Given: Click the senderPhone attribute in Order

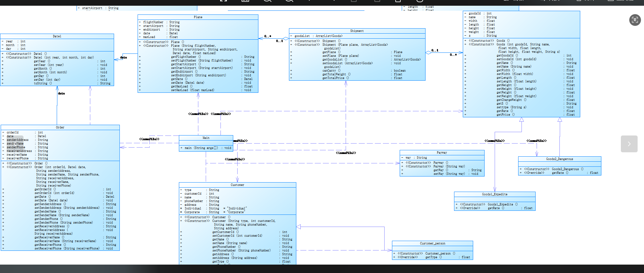Looking at the screenshot, I should [16, 147].
